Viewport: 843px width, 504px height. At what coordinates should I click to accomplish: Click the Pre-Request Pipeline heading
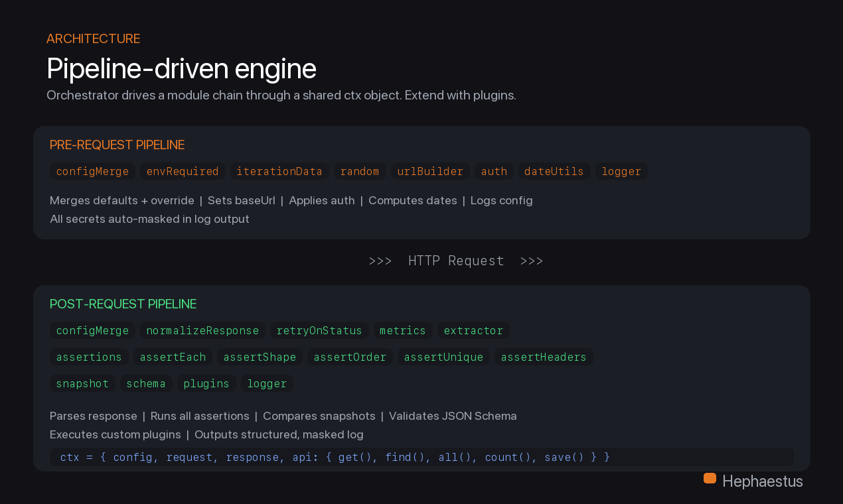(x=117, y=145)
